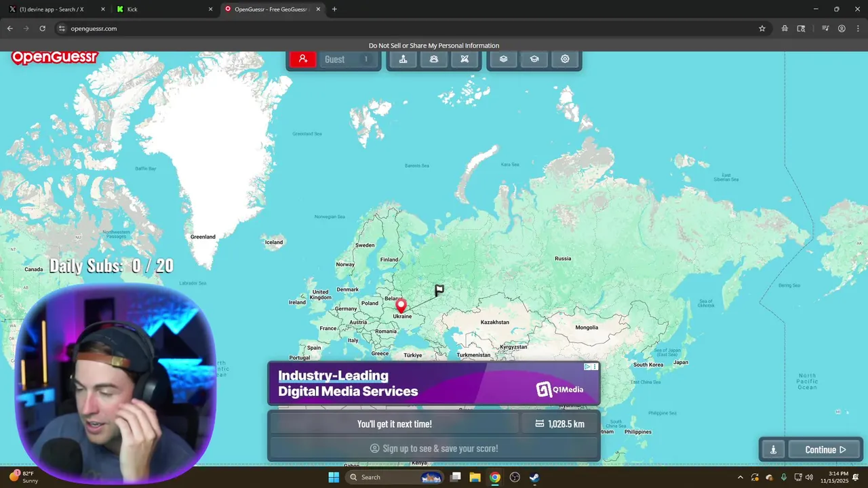Click the Guest player name field
868x488 pixels.
click(x=349, y=59)
